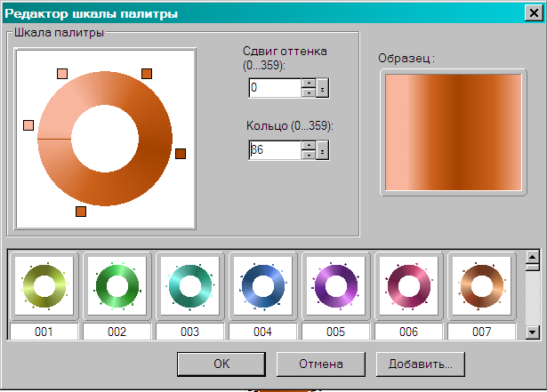Confirm with the OK button

(221, 364)
